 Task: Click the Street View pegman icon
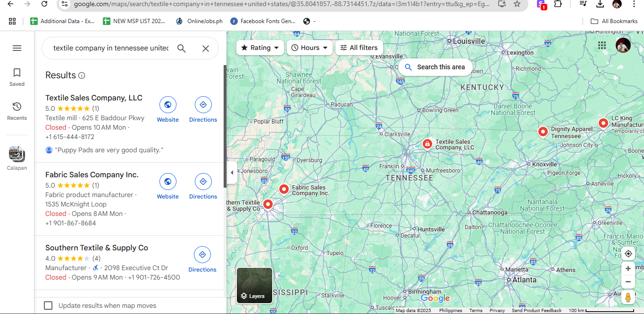click(x=628, y=297)
